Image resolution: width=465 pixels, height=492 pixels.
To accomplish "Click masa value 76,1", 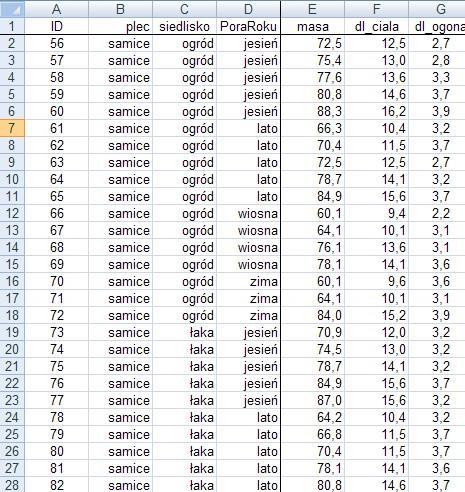I will pos(312,247).
